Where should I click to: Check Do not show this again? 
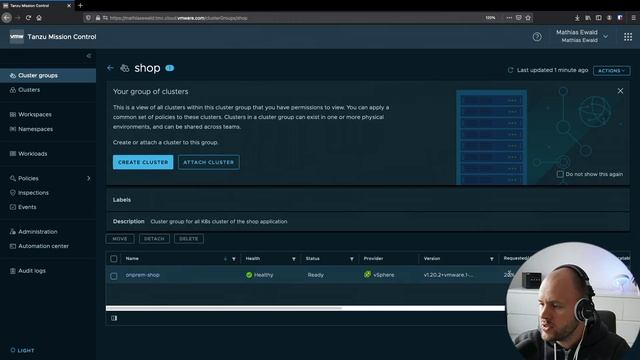560,174
